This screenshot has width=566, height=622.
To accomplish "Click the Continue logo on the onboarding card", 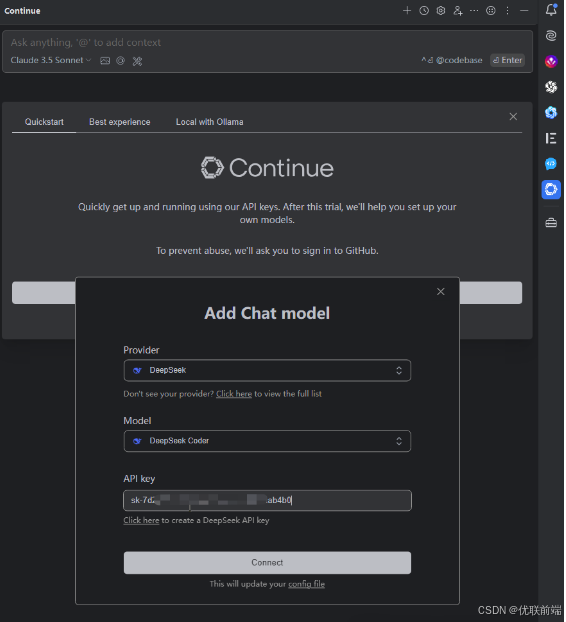I will pyautogui.click(x=267, y=168).
